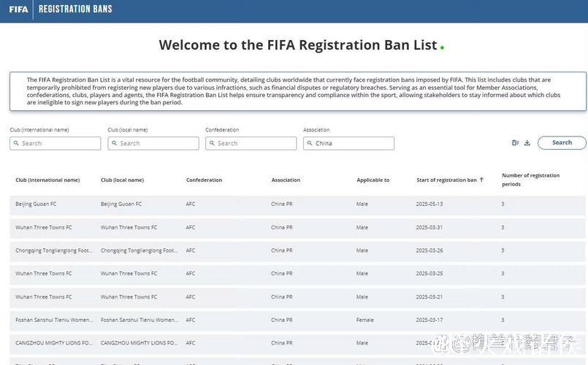Screen dimensions: 588x365
Task: Sort by Club (international name) column header
Action: [47, 180]
